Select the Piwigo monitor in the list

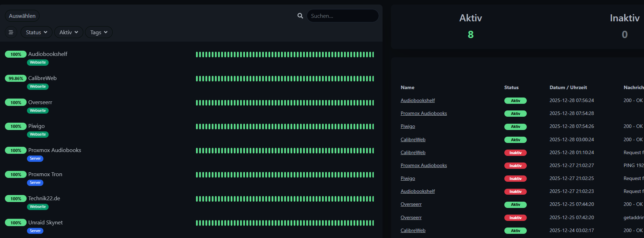(36, 126)
